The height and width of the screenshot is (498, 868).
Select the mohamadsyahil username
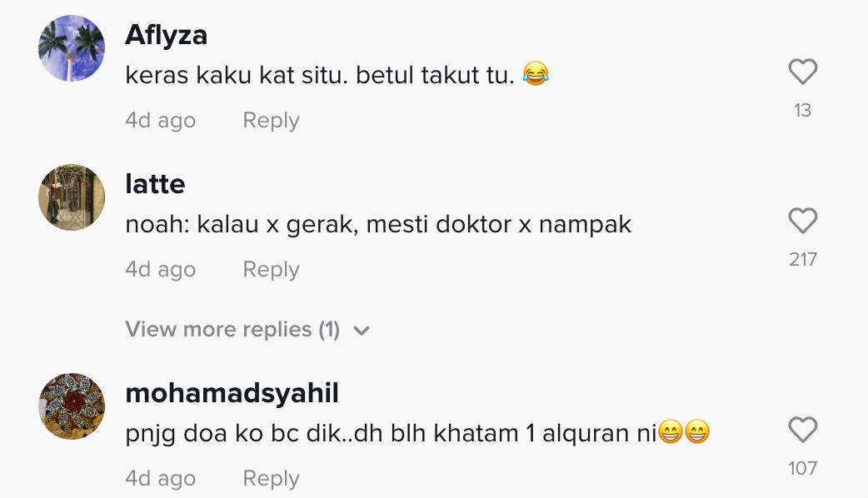[x=232, y=393]
